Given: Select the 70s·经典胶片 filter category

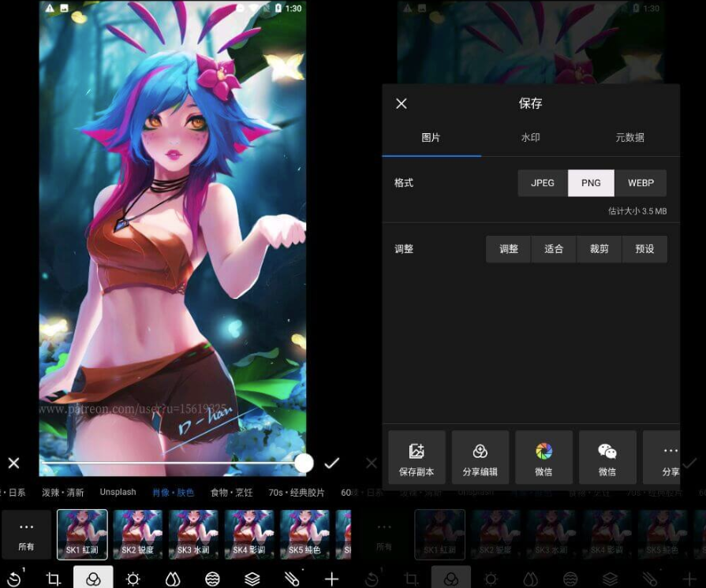Looking at the screenshot, I should pyautogui.click(x=297, y=492).
